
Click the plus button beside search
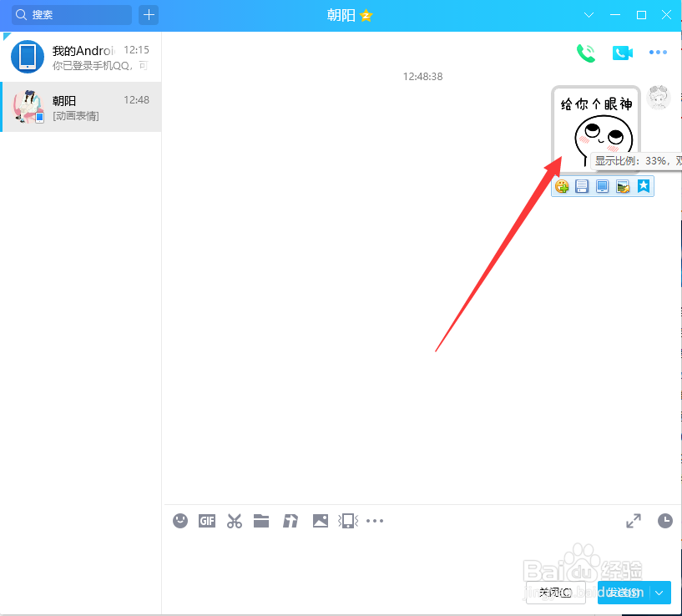149,15
